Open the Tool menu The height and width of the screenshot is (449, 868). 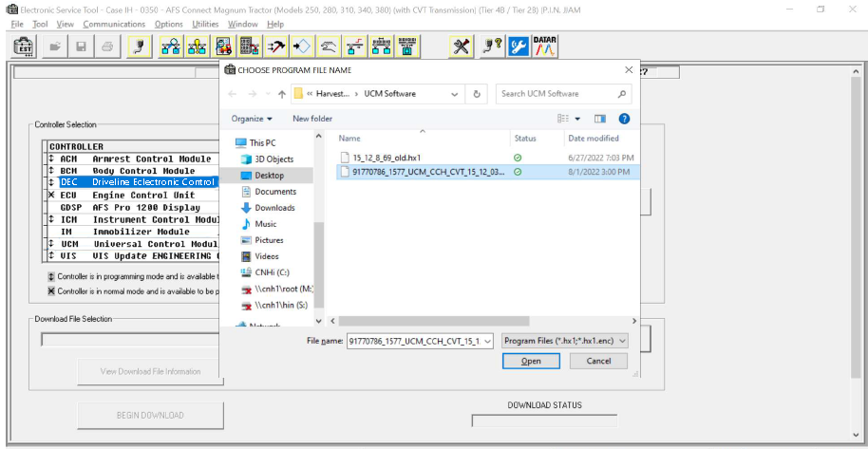40,24
